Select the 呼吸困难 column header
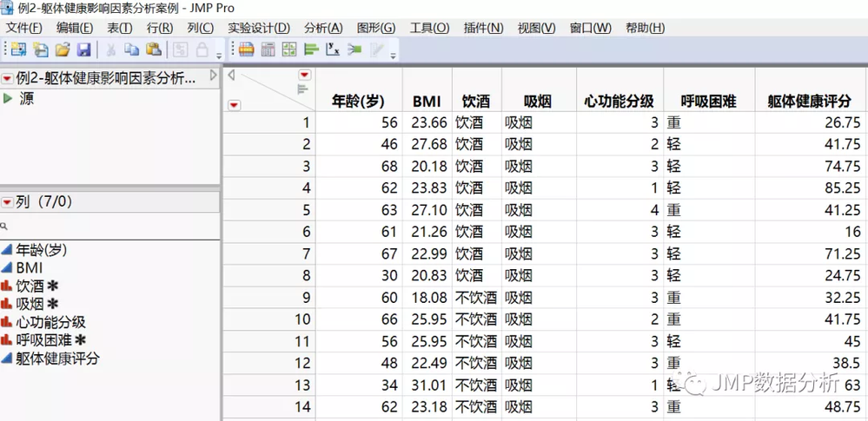Image resolution: width=868 pixels, height=421 pixels. 709,102
